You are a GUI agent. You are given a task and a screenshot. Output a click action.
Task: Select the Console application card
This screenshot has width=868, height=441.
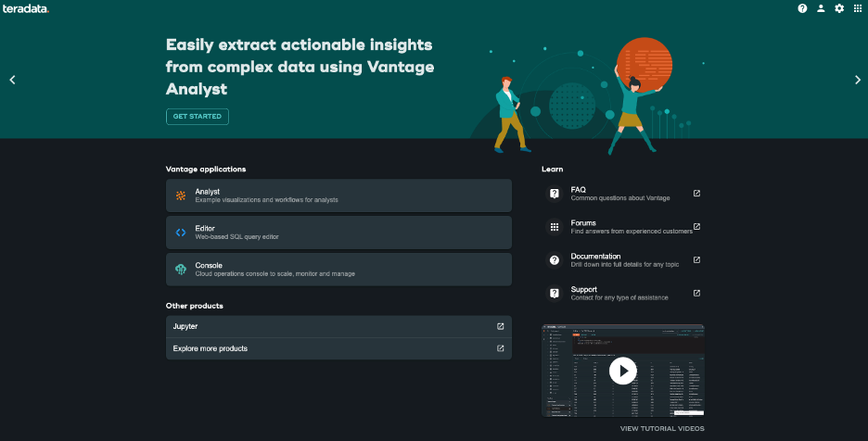[x=338, y=270]
